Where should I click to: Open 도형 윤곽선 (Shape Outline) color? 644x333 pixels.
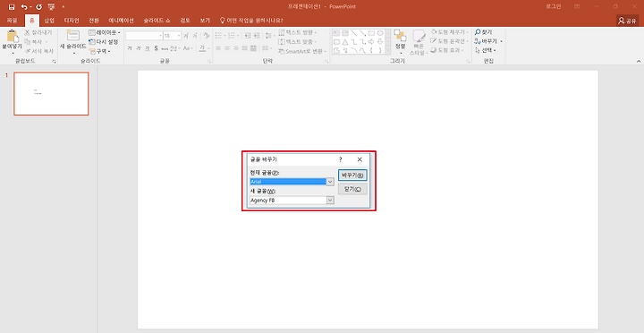tap(450, 41)
